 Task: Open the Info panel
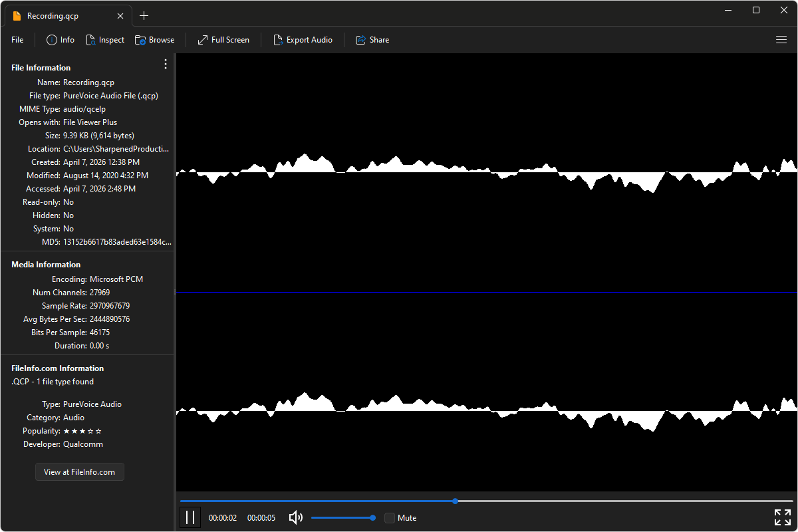point(60,39)
